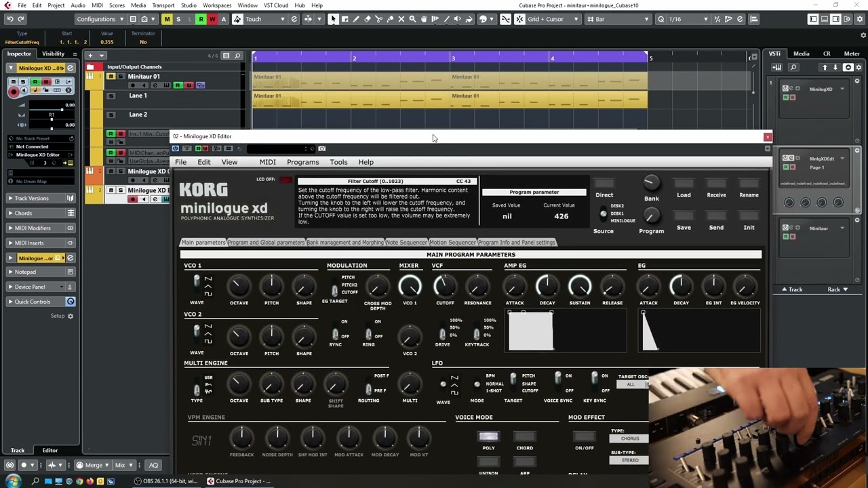Toggle global Write automation (W) in toolbar
Screen dimensions: 868x488
(212, 19)
